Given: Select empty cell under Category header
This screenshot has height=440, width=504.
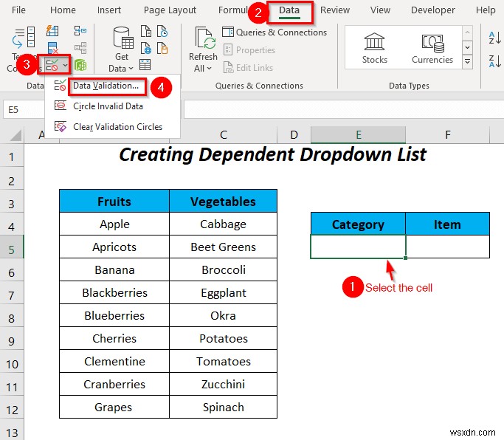Looking at the screenshot, I should click(358, 247).
